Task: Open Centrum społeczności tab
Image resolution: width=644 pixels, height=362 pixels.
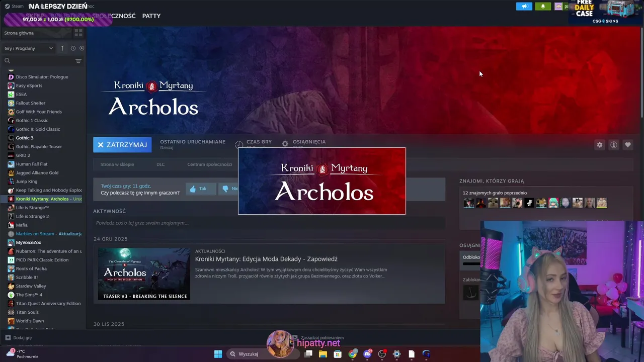Action: click(x=210, y=164)
